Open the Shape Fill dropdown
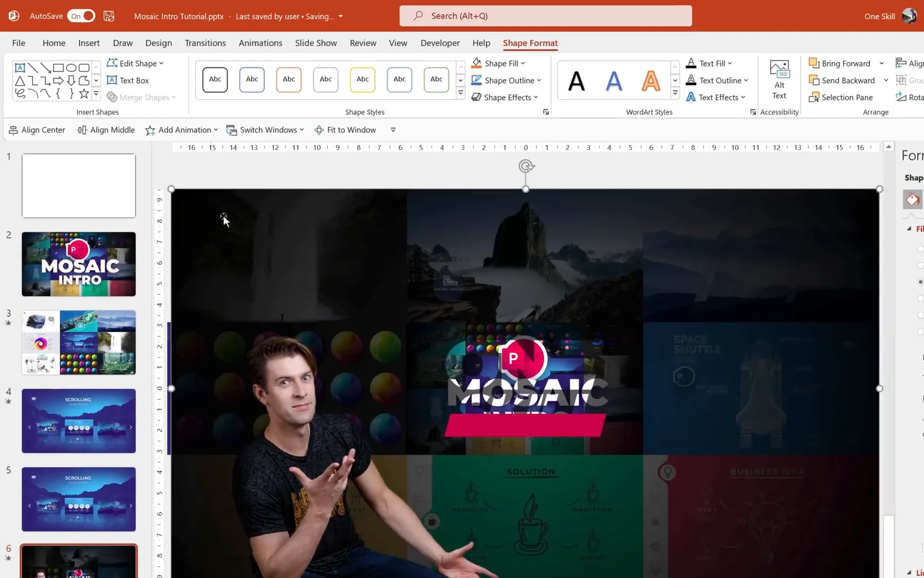The width and height of the screenshot is (924, 578). [498, 63]
